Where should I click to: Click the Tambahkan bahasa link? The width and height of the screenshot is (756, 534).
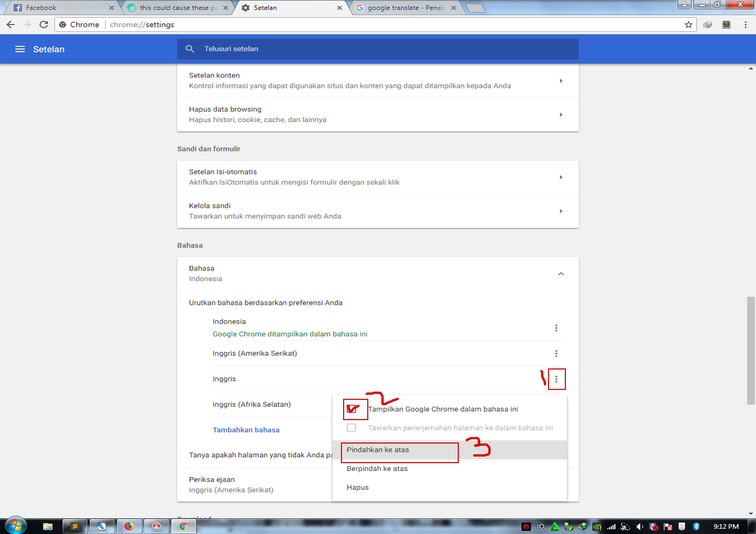pyautogui.click(x=246, y=430)
